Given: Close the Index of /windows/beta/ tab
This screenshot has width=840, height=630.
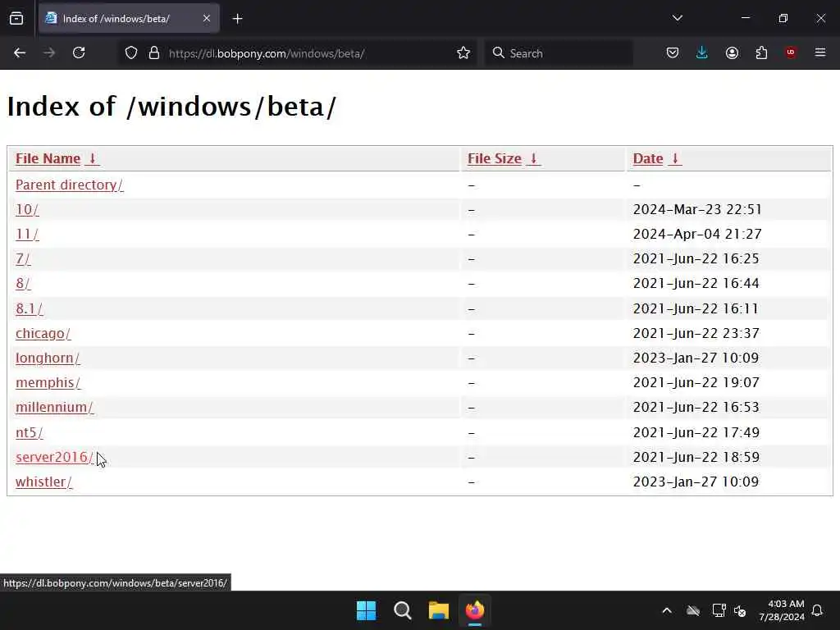Looking at the screenshot, I should pyautogui.click(x=207, y=18).
